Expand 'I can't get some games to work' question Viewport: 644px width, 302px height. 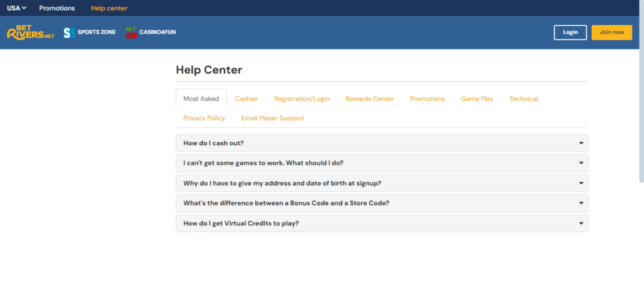click(382, 163)
